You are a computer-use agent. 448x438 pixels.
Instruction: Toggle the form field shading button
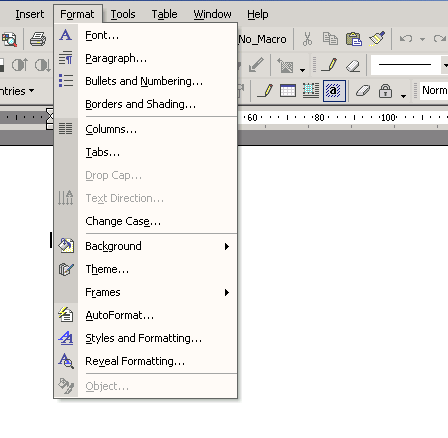click(334, 91)
